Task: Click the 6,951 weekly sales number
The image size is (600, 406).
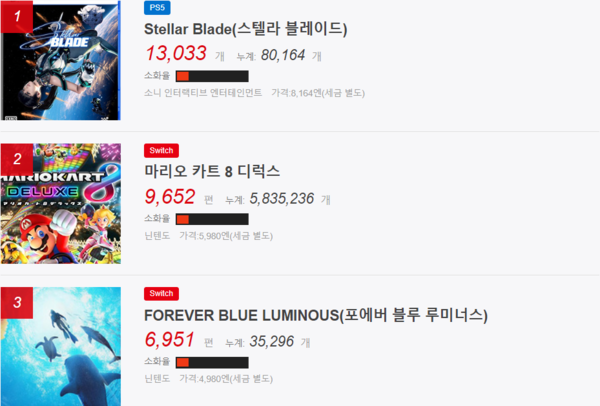Action: point(170,340)
